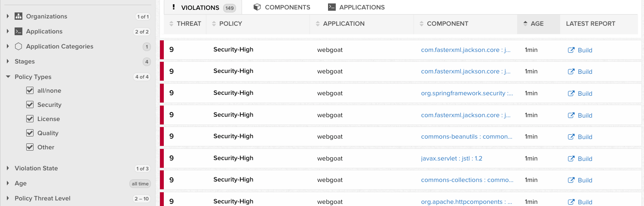Sort table by Policy header
Image resolution: width=644 pixels, height=206 pixels.
[x=258, y=24]
